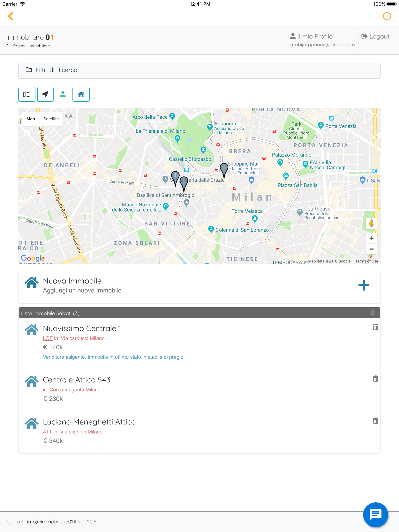Image resolution: width=399 pixels, height=532 pixels.
Task: Delete Nuovissimo Centrale 1 with trash icon
Action: (x=375, y=327)
